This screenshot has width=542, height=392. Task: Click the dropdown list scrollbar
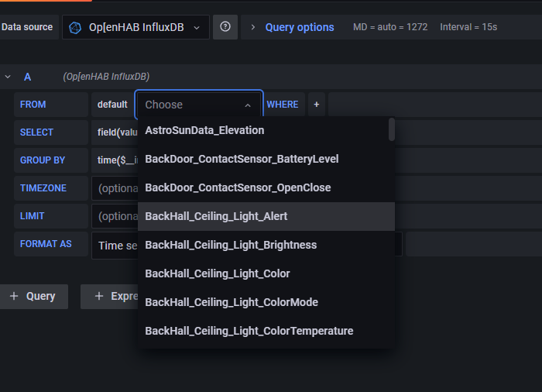pos(392,129)
